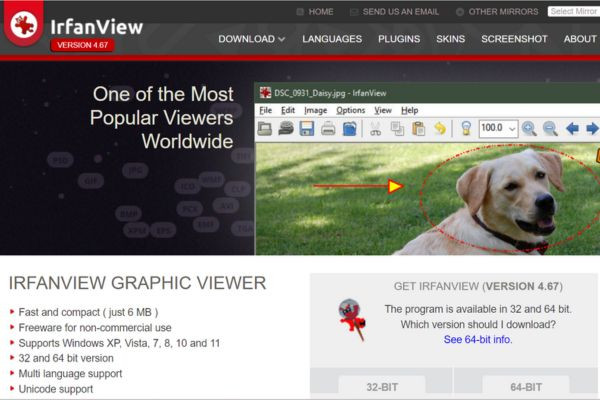The height and width of the screenshot is (400, 600).
Task: Click the envelope icon beside Send Us An Email
Action: [354, 12]
